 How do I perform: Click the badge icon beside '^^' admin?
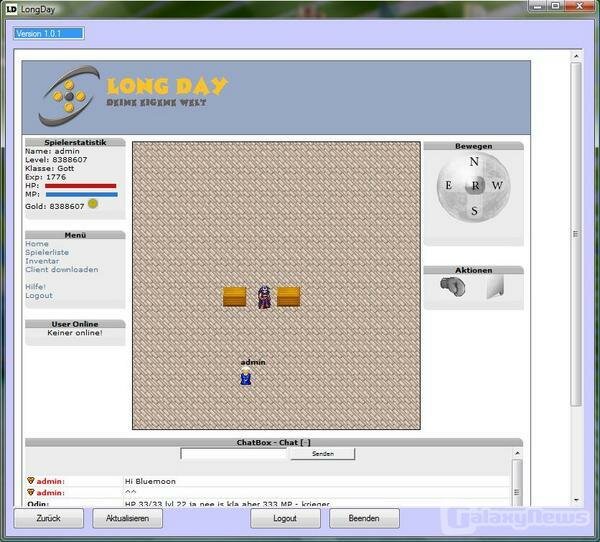[31, 492]
